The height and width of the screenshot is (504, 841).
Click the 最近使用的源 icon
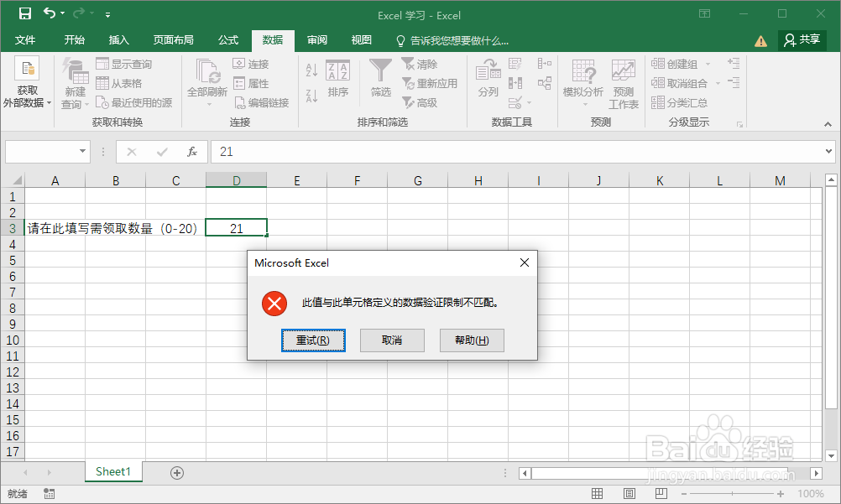(102, 102)
